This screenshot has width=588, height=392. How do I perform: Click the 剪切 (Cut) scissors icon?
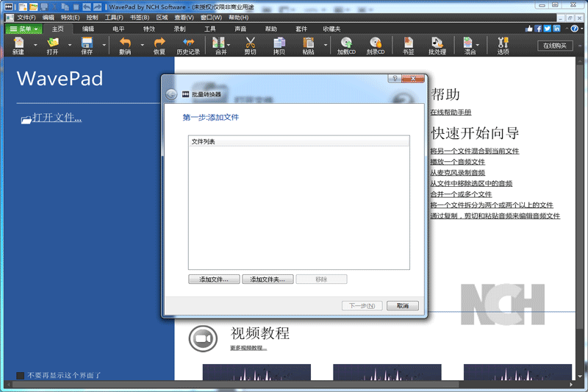click(x=250, y=46)
